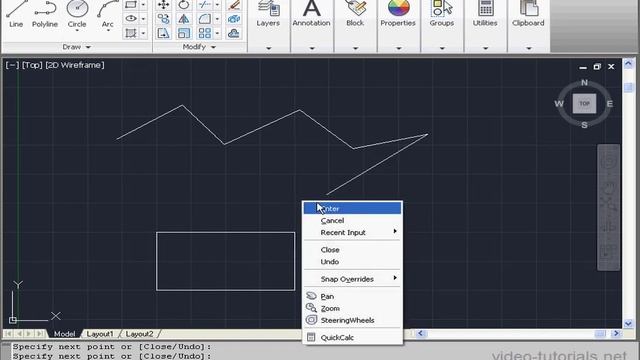Open Recent Input submenu
This screenshot has width=640, height=360.
click(352, 232)
